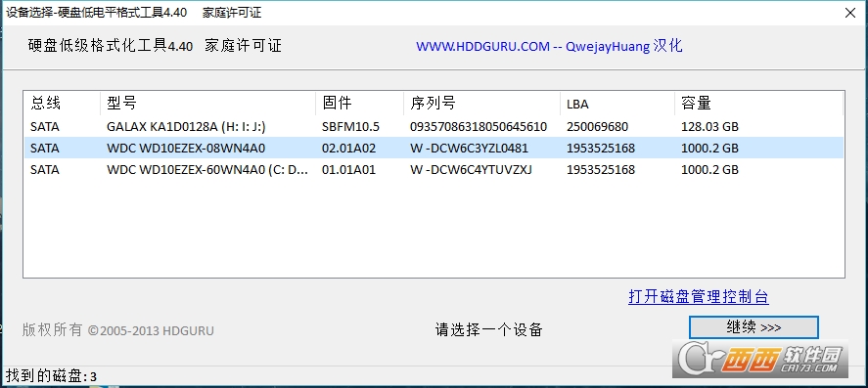Click firmware value 01.01A01

tap(348, 170)
